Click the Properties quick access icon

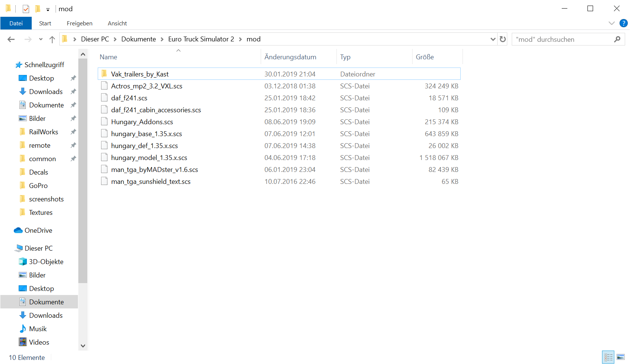pos(26,9)
